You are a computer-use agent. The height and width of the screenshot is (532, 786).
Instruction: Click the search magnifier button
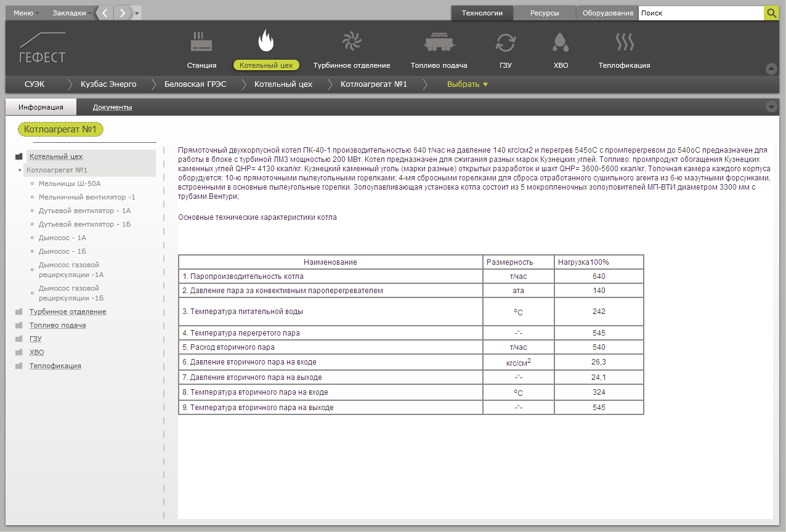771,13
